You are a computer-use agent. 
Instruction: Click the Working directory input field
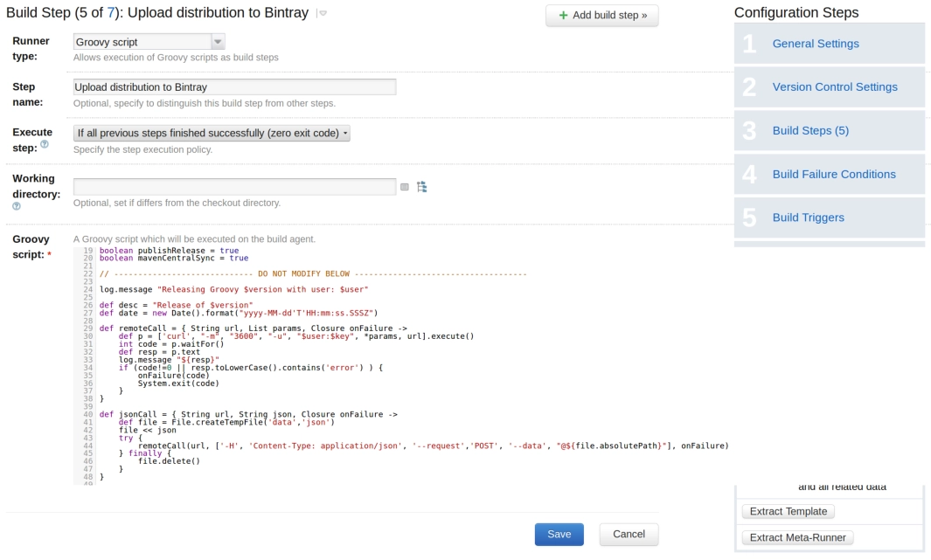(234, 187)
